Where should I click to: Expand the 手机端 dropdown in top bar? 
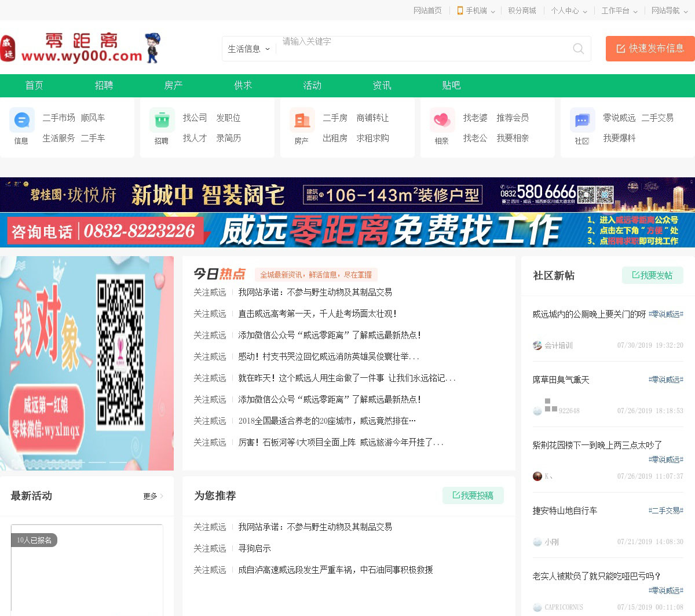476,10
